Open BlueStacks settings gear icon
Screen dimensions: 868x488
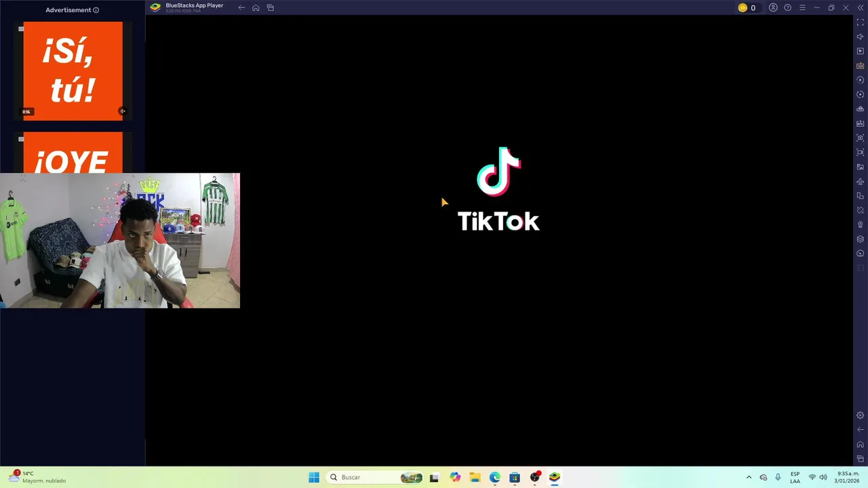[x=861, y=415]
